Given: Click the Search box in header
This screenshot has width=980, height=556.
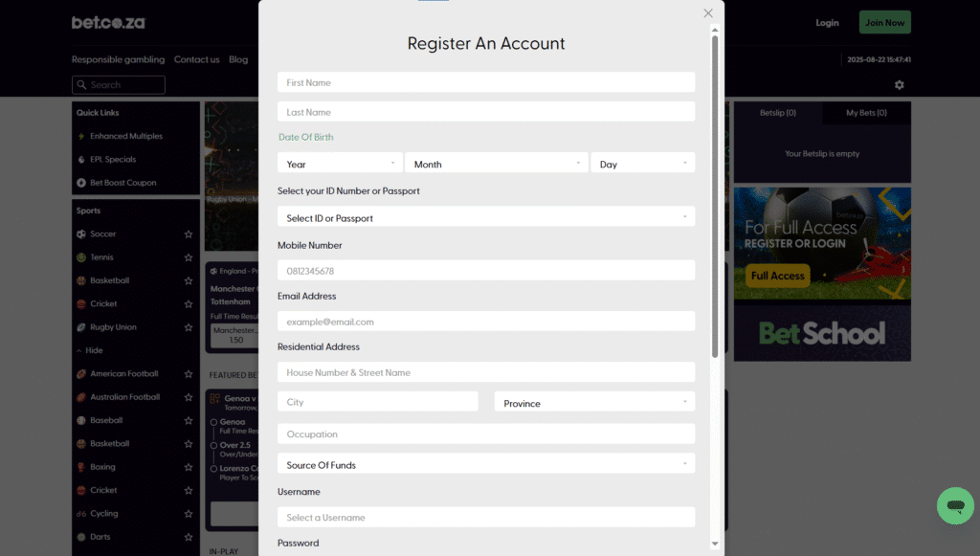Looking at the screenshot, I should [119, 85].
